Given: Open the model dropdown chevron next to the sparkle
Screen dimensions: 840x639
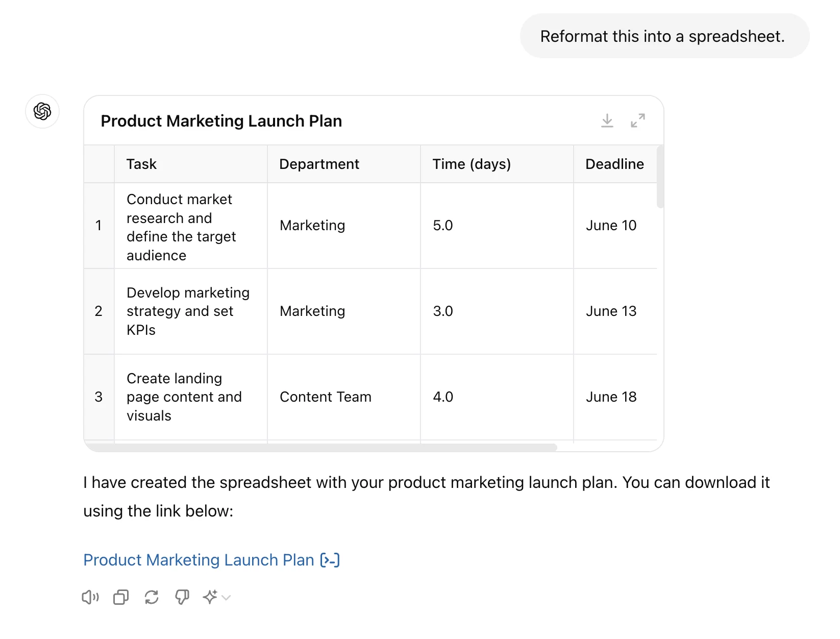Looking at the screenshot, I should point(226,598).
